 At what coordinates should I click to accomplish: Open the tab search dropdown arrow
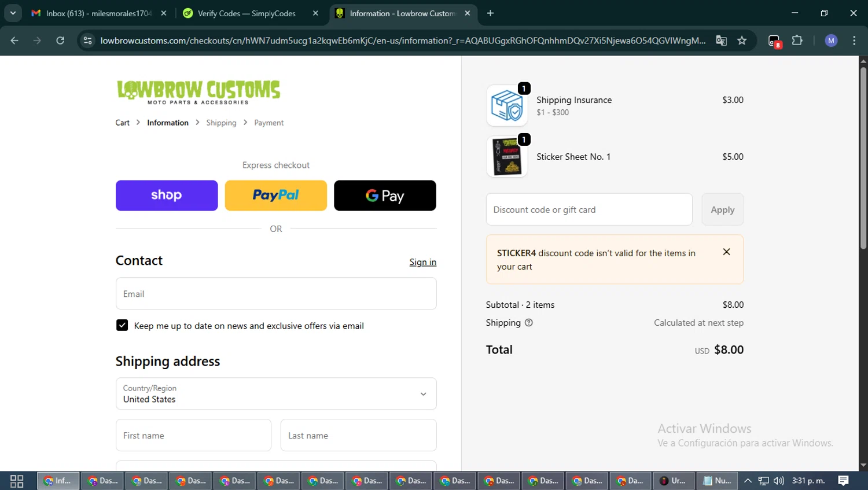tap(13, 13)
